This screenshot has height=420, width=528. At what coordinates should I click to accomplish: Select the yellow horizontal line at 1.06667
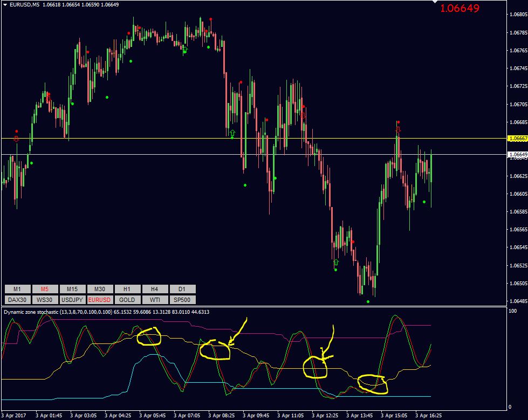tap(254, 139)
